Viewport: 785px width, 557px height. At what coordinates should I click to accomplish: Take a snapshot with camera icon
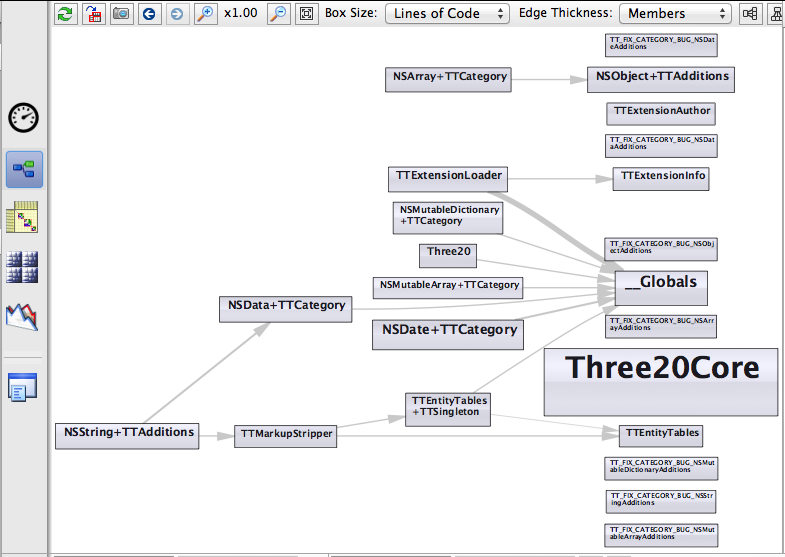(x=121, y=14)
